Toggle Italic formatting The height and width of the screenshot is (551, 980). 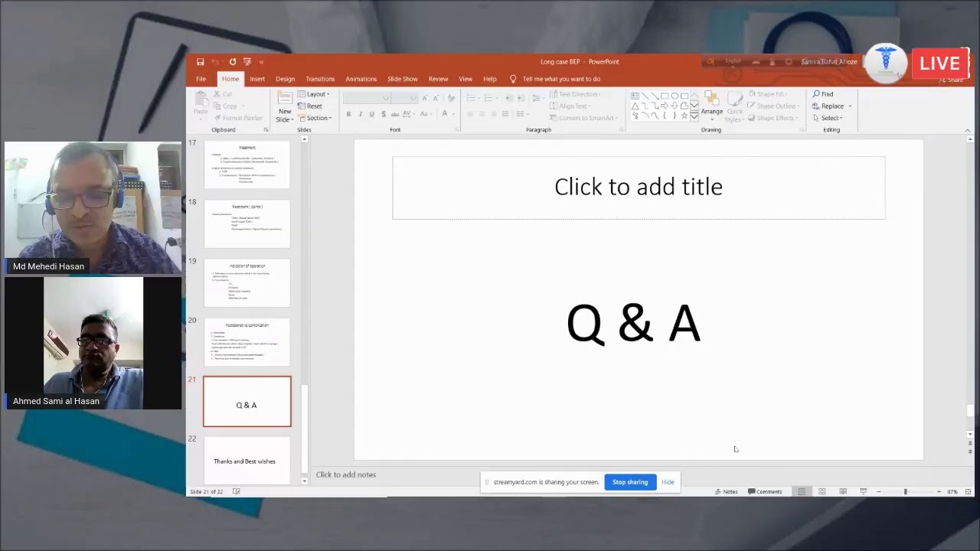[x=361, y=114]
